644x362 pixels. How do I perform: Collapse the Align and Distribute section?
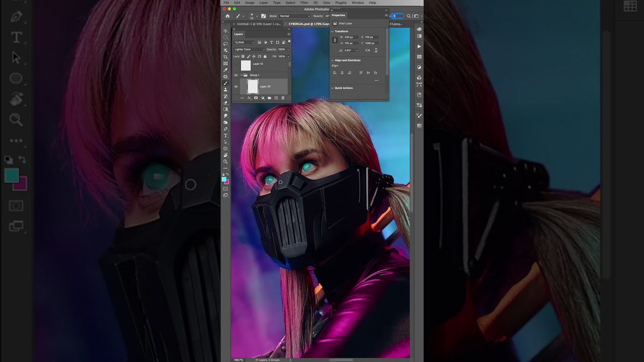(332, 60)
